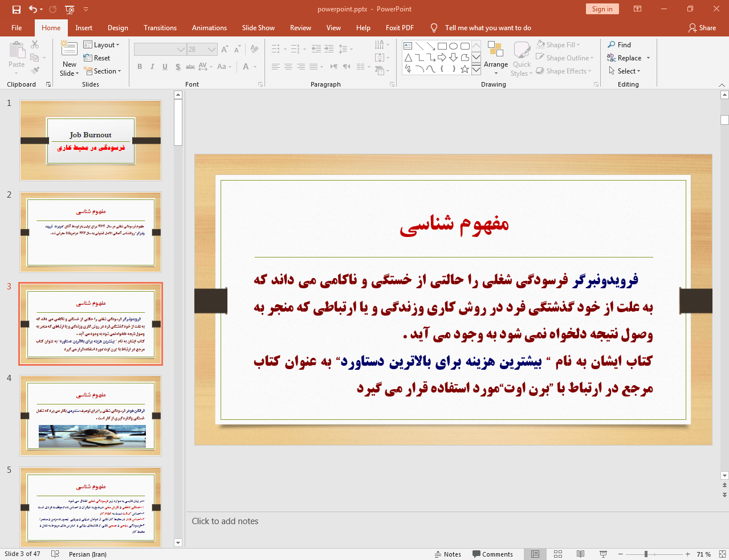Click the Tell me lightbulb icon

pyautogui.click(x=434, y=28)
